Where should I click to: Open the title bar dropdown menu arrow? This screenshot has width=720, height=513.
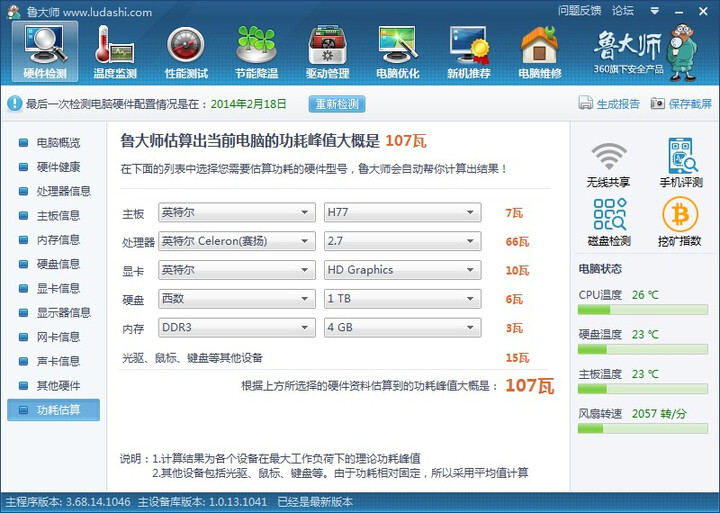pos(655,11)
